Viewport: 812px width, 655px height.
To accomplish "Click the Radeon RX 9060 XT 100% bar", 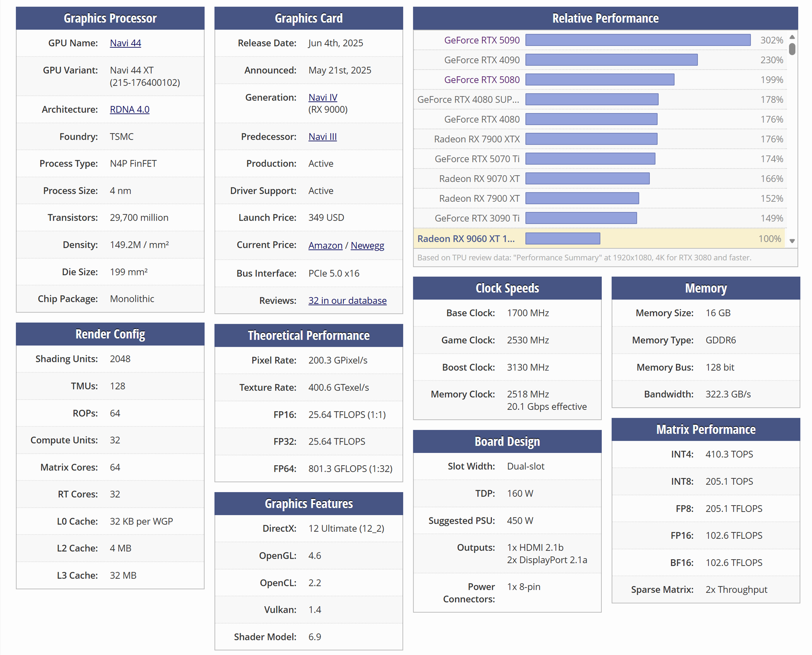I will coord(562,239).
